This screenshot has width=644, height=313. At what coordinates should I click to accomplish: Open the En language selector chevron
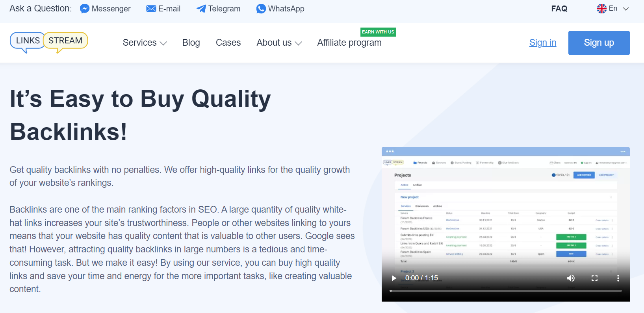pos(626,9)
